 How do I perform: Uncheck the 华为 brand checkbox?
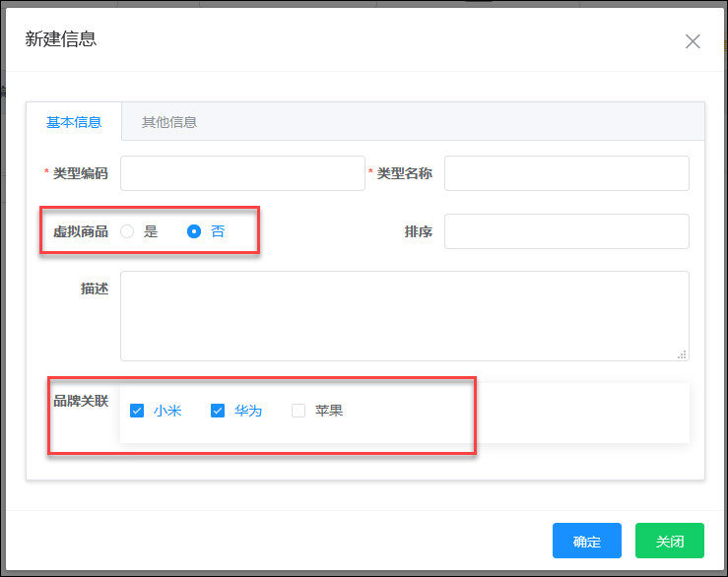coord(218,411)
